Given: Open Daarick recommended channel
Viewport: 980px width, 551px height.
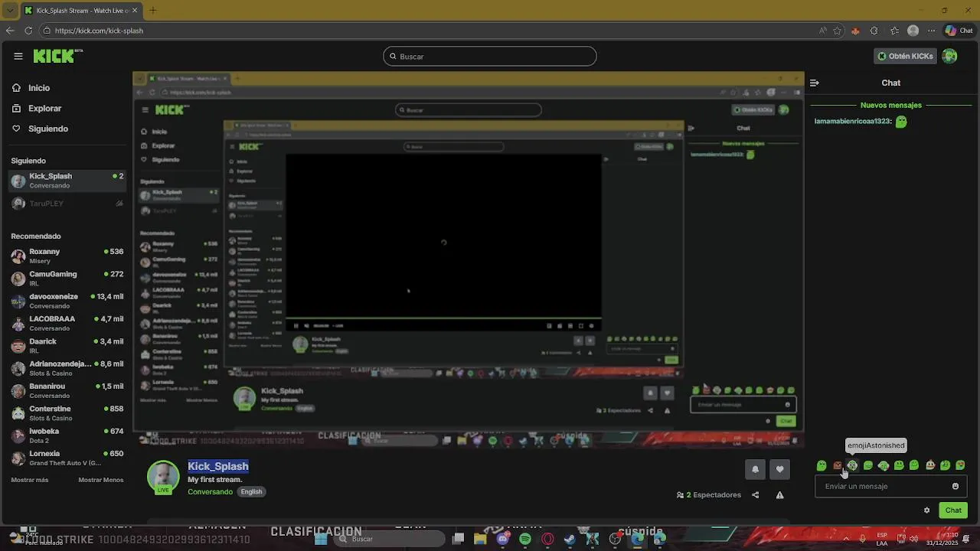Looking at the screenshot, I should tap(67, 346).
